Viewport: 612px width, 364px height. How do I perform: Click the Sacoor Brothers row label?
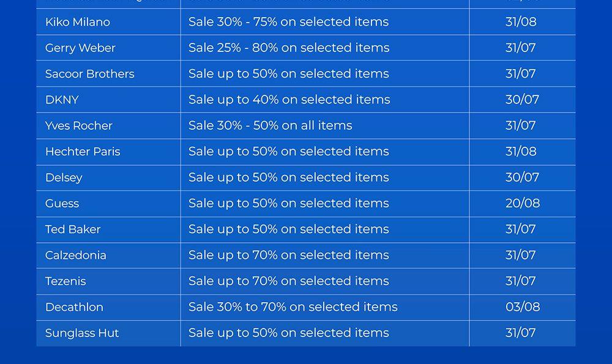[x=89, y=74]
